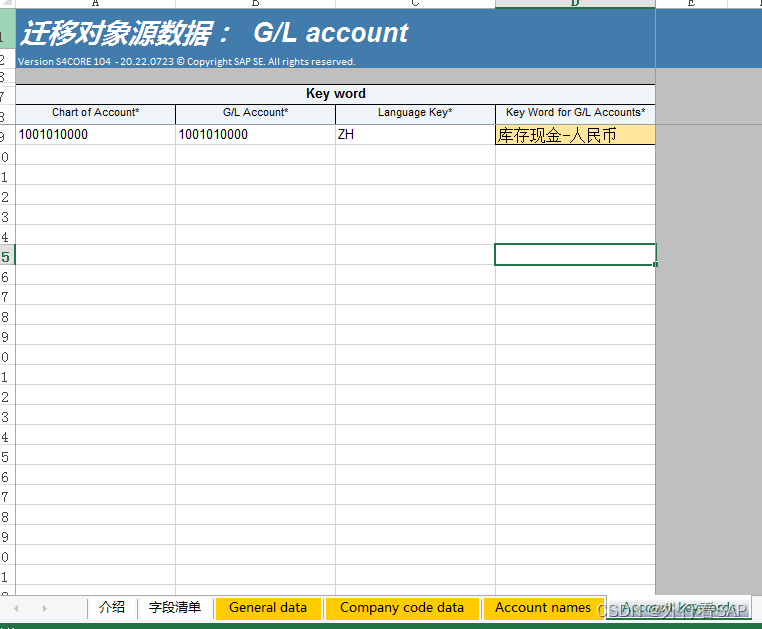Select column E header
Image resolution: width=762 pixels, height=629 pixels.
point(691,3)
